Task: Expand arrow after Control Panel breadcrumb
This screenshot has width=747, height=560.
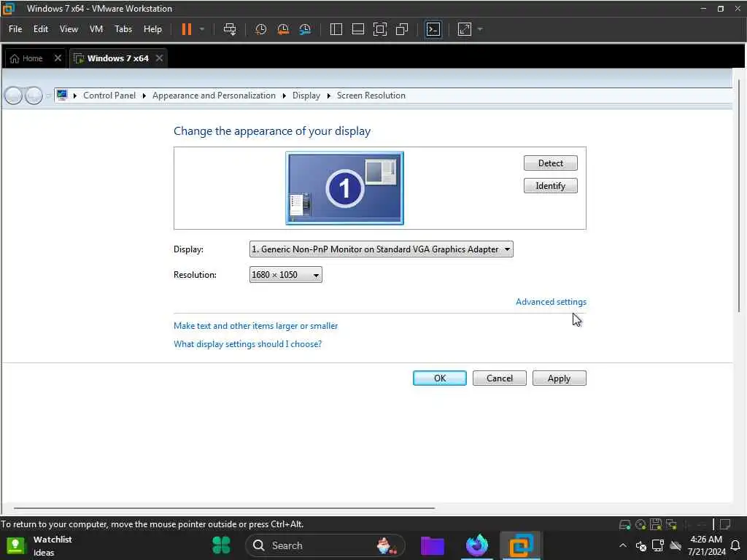Action: click(x=144, y=96)
